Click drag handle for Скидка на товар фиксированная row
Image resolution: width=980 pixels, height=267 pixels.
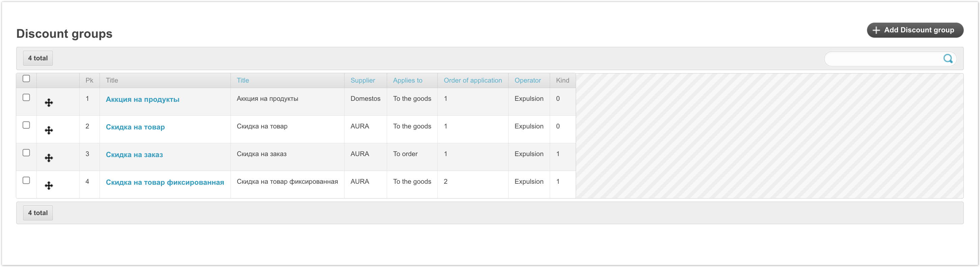coord(49,186)
